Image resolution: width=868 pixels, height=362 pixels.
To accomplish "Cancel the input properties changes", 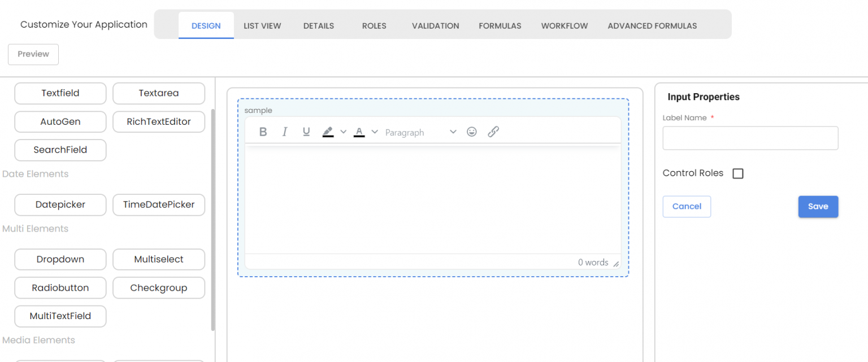I will [x=687, y=206].
